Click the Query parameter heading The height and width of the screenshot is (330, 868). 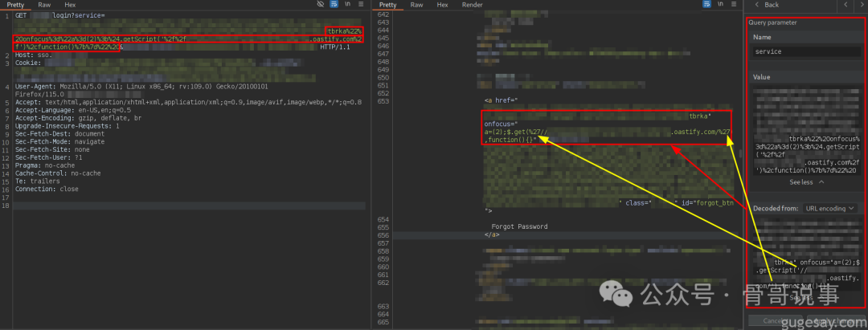[x=773, y=22]
